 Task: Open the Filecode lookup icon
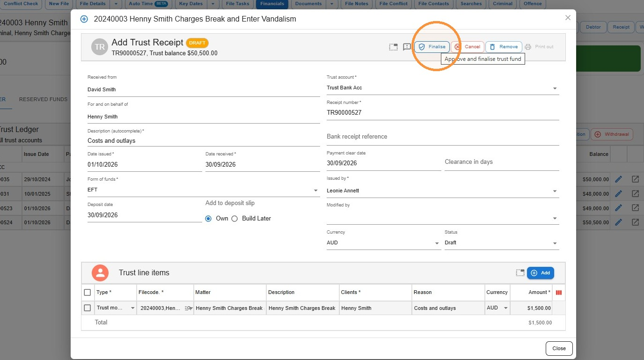tap(188, 308)
